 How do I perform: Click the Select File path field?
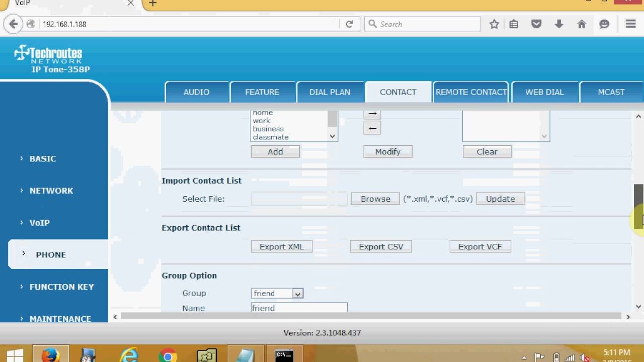pos(299,199)
